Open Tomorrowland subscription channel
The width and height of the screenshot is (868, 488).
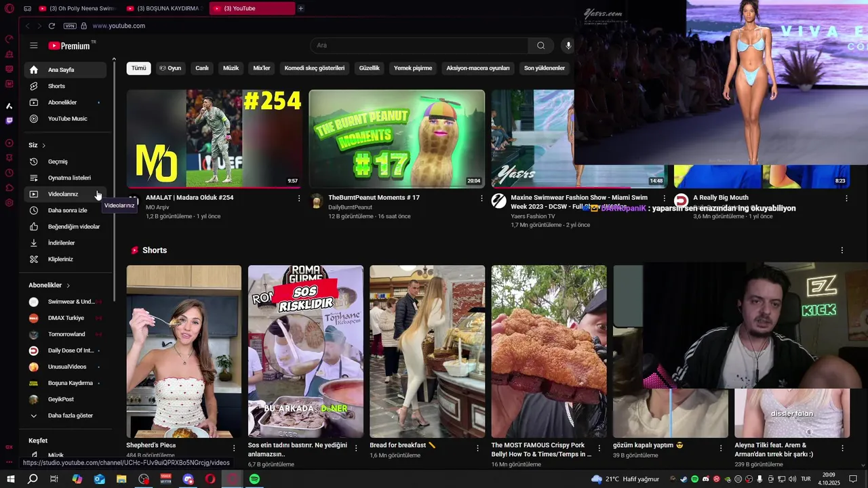[65, 334]
